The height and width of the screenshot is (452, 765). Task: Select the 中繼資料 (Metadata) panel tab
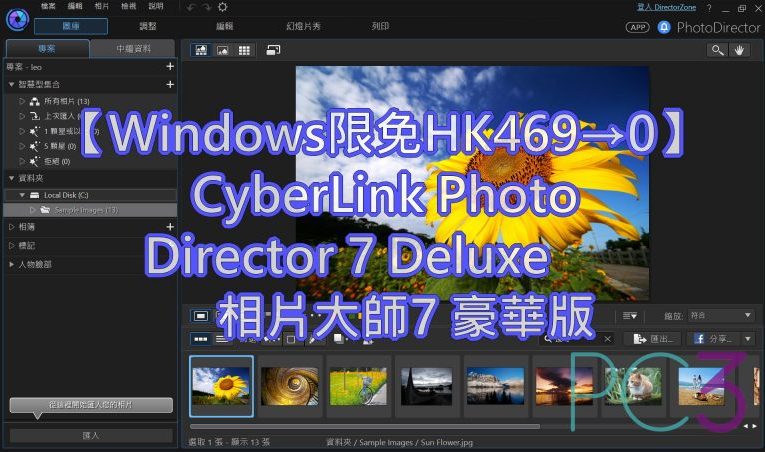click(x=133, y=48)
